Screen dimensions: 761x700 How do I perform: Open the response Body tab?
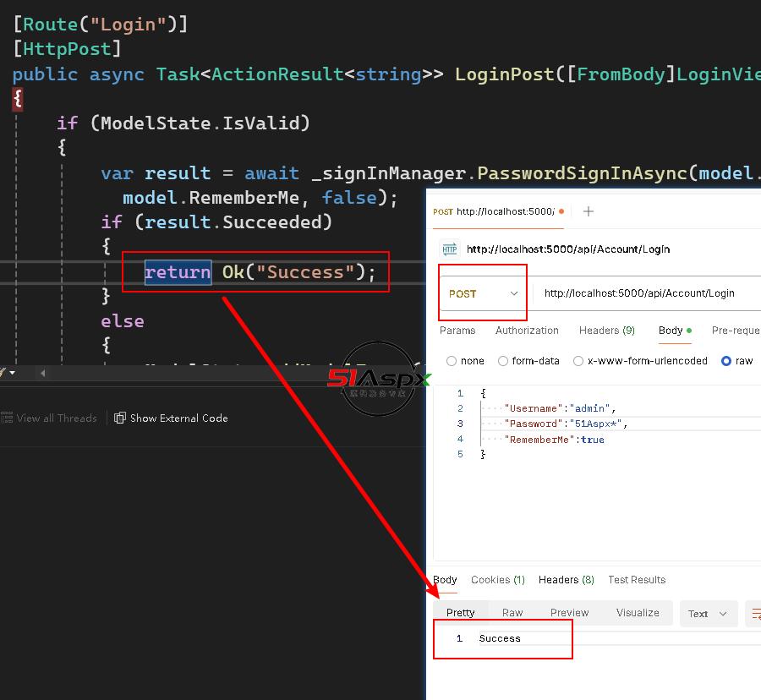click(445, 580)
